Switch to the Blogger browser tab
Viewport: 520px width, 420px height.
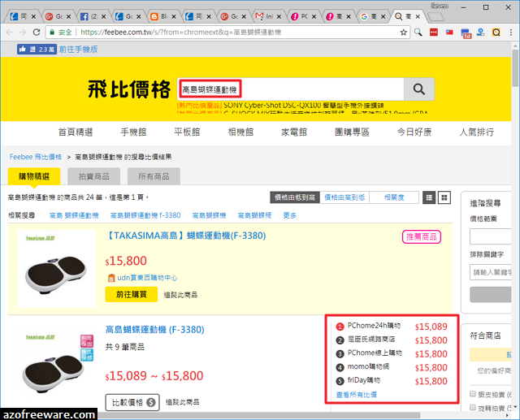pos(164,16)
